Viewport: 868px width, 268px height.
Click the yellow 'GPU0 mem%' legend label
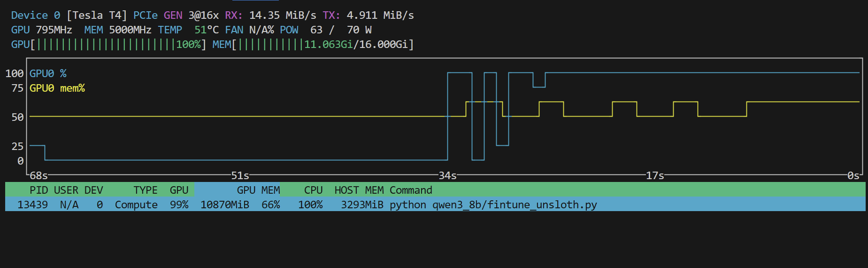coord(57,88)
